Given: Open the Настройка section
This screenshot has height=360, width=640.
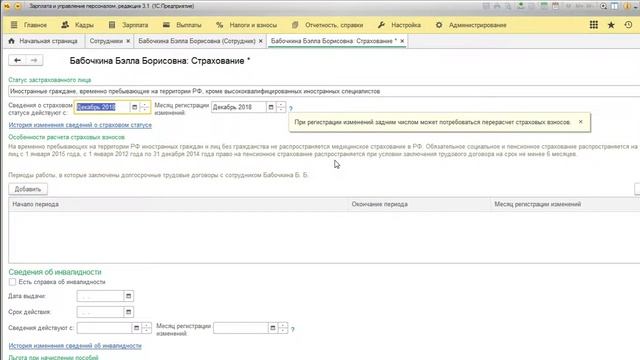Looking at the screenshot, I should [x=399, y=25].
